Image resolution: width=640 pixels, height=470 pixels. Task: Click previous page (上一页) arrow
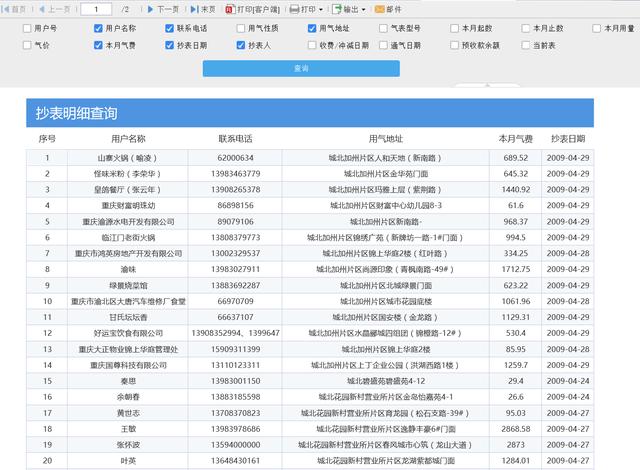coord(42,9)
